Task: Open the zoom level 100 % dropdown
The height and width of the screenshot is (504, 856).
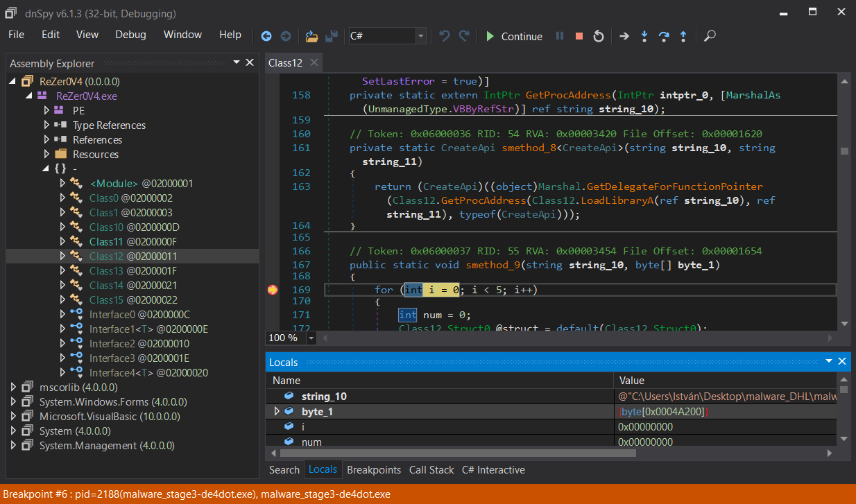Action: point(311,338)
